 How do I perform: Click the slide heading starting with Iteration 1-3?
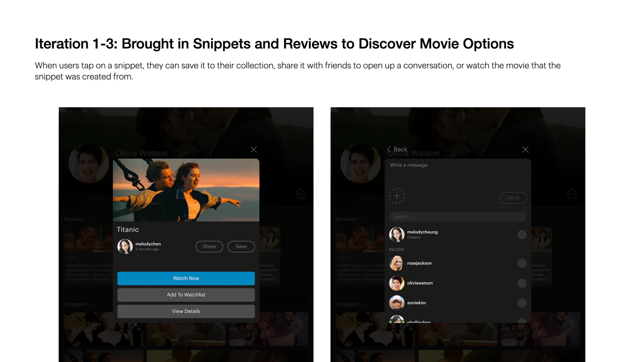pyautogui.click(x=275, y=44)
